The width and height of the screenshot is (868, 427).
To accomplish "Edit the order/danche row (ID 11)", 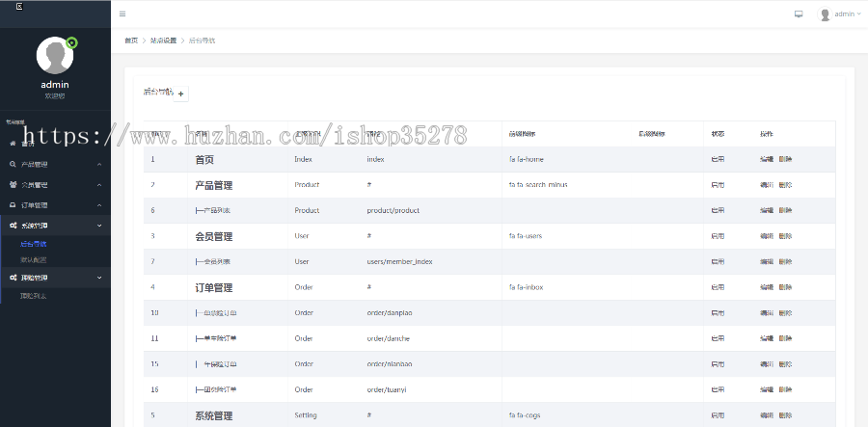I will click(767, 338).
